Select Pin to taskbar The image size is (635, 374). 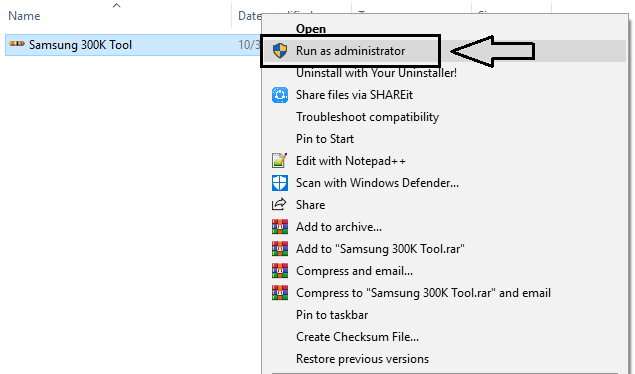[x=332, y=315]
